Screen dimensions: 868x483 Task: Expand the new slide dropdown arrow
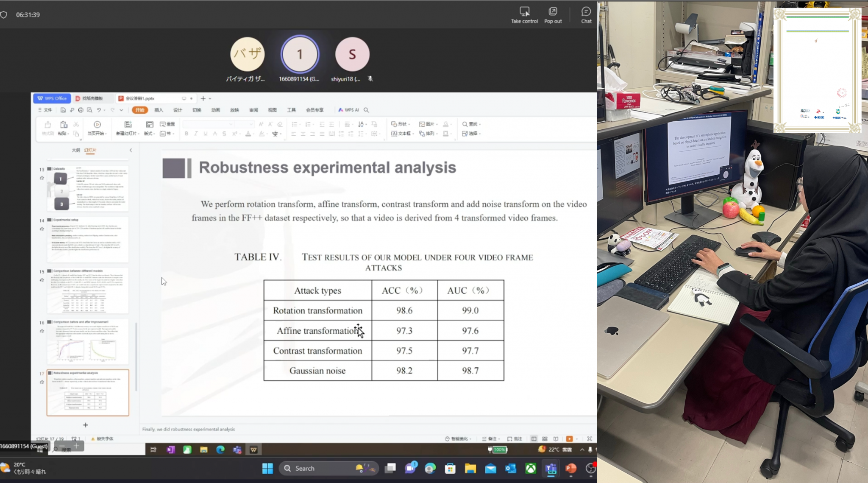pyautogui.click(x=139, y=134)
